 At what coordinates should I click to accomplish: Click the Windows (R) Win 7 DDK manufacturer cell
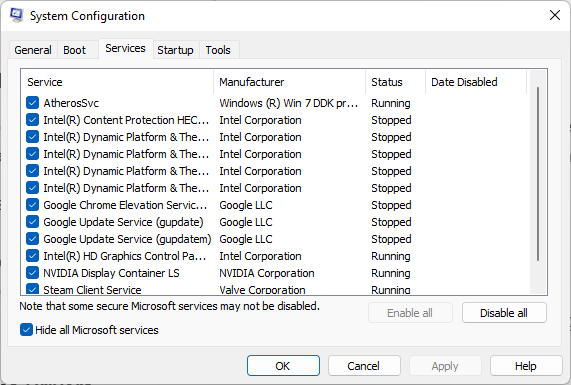click(x=289, y=103)
